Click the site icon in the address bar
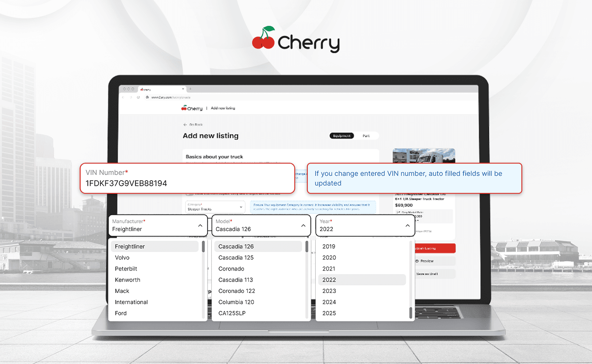Screen dimensions: 592x364 (x=148, y=97)
